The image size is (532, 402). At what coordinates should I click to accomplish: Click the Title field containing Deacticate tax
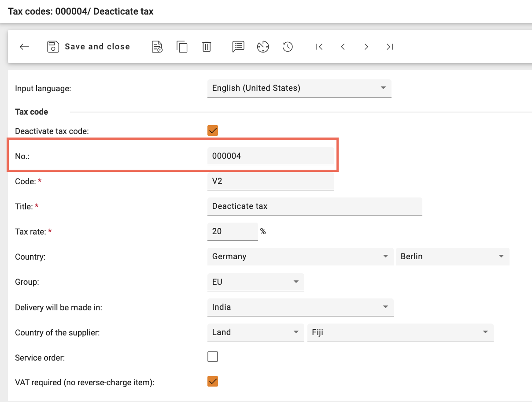click(x=314, y=206)
